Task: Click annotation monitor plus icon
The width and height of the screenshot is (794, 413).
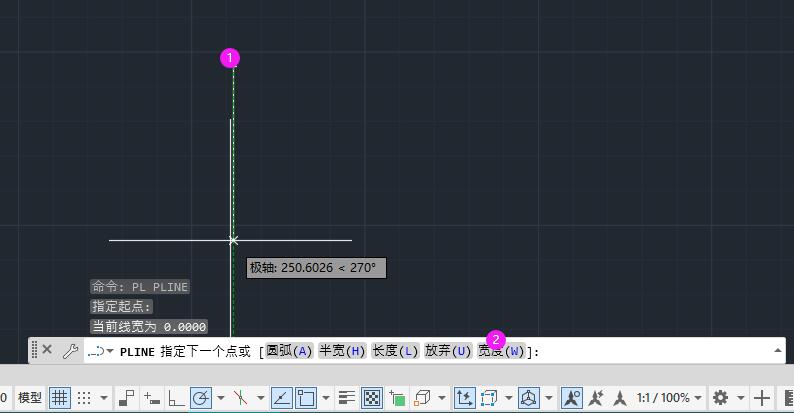Action: [x=762, y=398]
